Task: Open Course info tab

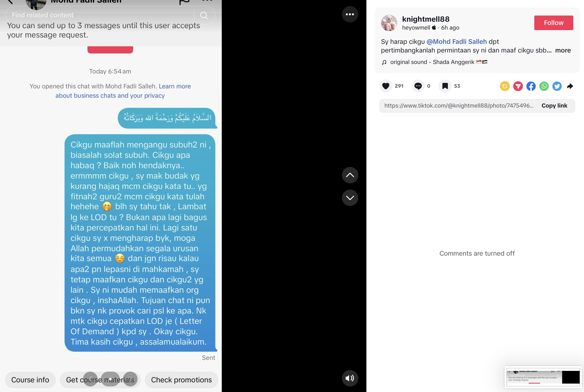Action: click(30, 379)
